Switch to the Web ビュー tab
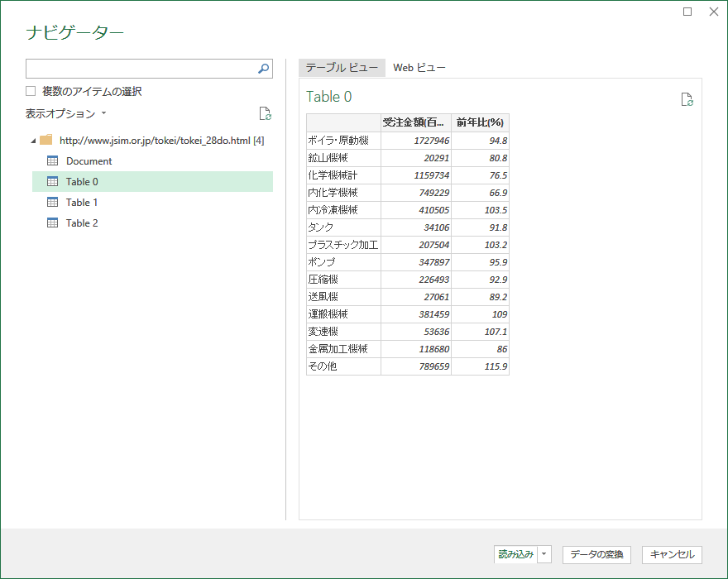 point(419,68)
